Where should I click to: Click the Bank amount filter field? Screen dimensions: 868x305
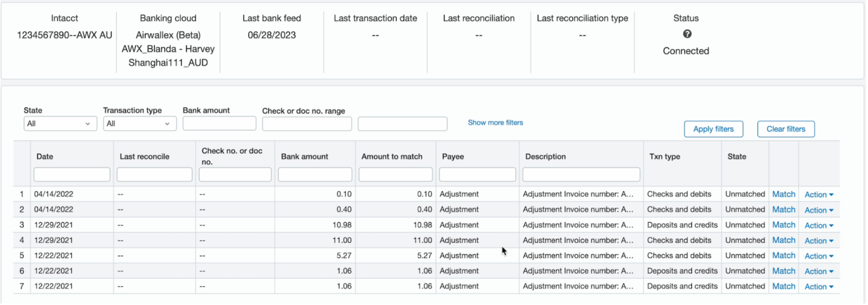tap(219, 124)
